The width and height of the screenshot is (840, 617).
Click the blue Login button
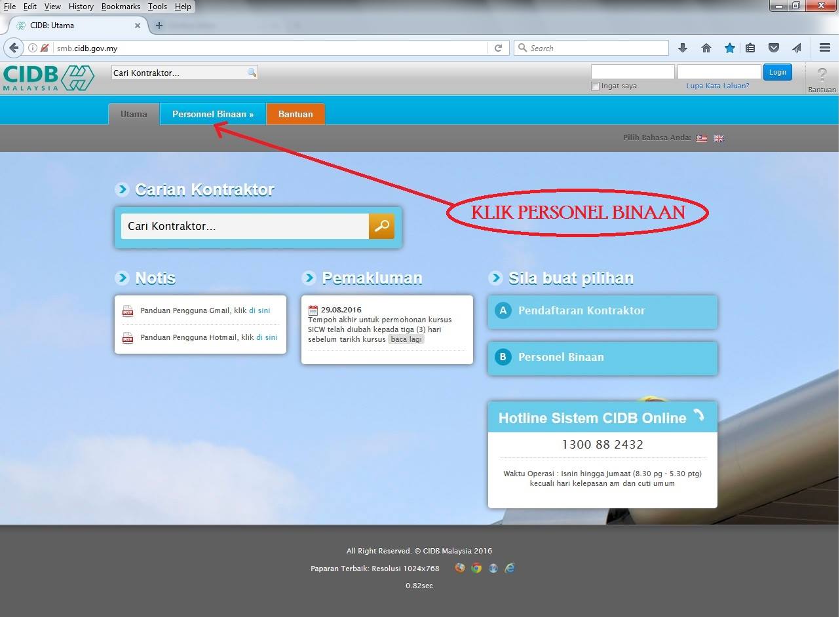point(778,72)
